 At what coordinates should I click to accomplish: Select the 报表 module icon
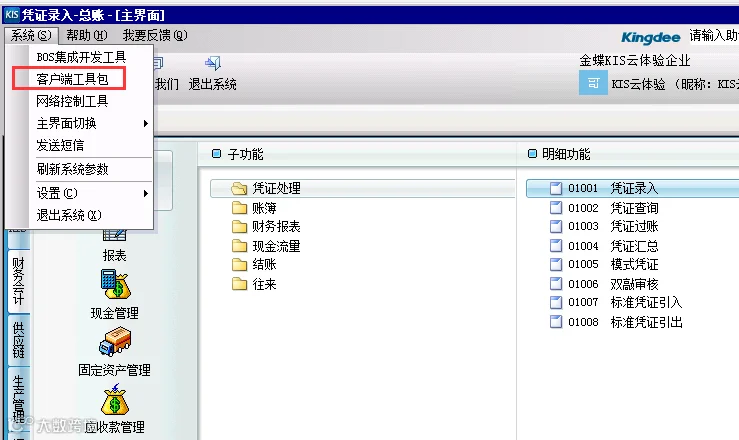click(115, 235)
